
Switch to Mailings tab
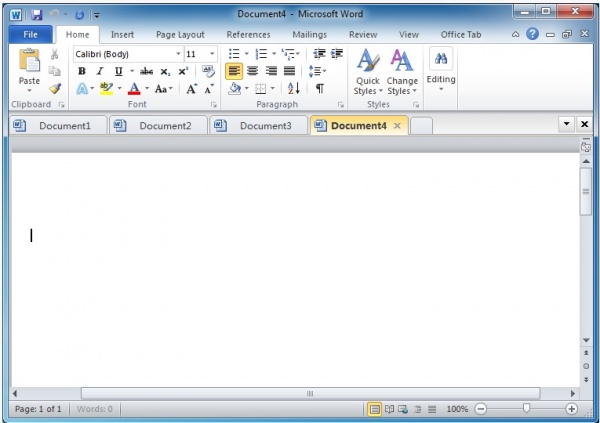tap(310, 35)
